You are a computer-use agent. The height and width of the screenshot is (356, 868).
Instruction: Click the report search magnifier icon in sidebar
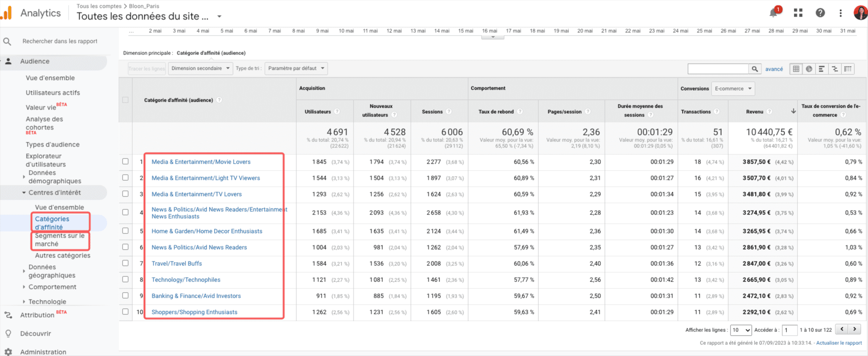tap(7, 42)
